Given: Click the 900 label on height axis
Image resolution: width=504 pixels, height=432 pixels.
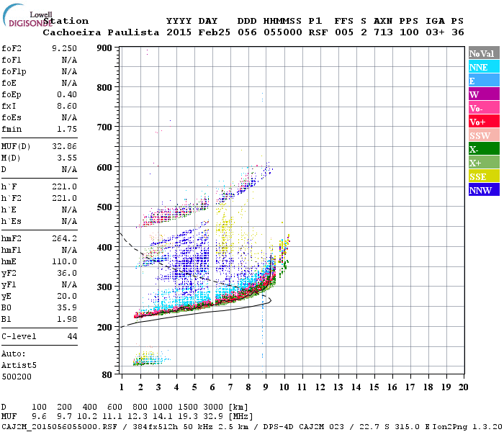Looking at the screenshot, I should click(106, 48).
